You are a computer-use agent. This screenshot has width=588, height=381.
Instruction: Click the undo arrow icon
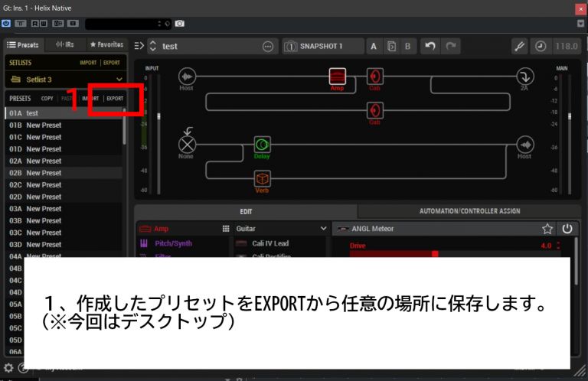click(430, 46)
